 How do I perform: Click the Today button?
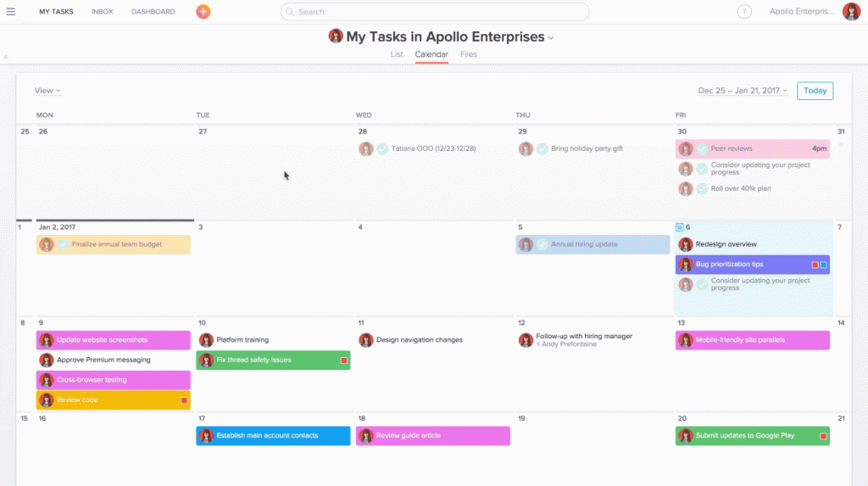pyautogui.click(x=815, y=91)
